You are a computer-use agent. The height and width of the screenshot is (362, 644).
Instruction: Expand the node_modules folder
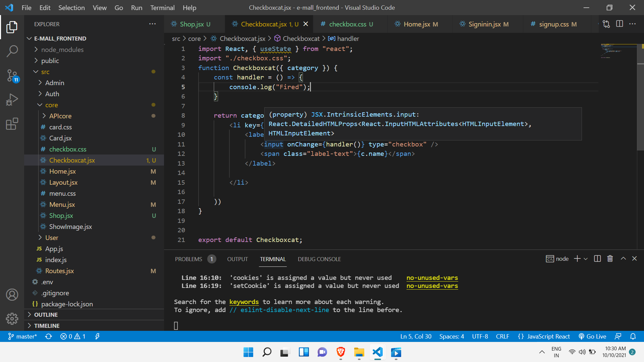click(x=94, y=50)
